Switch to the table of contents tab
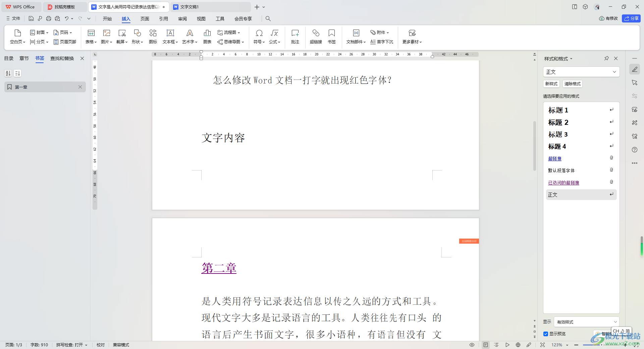 pos(9,58)
